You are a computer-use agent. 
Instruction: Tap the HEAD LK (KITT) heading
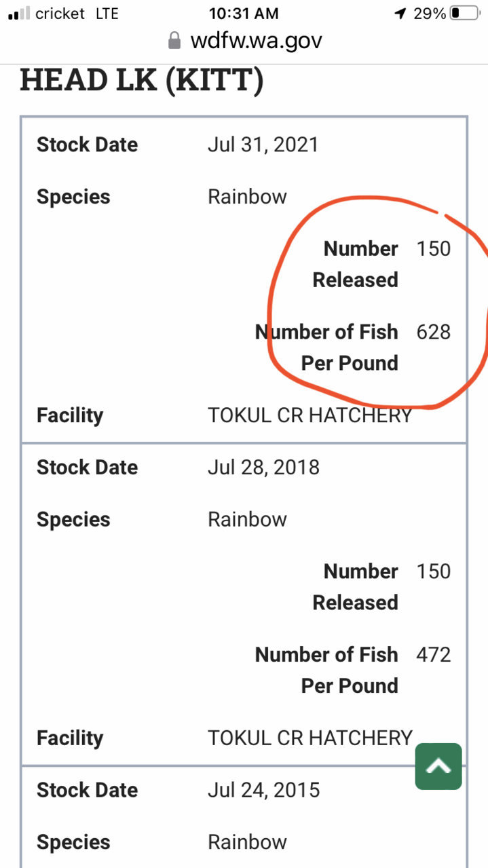[141, 81]
